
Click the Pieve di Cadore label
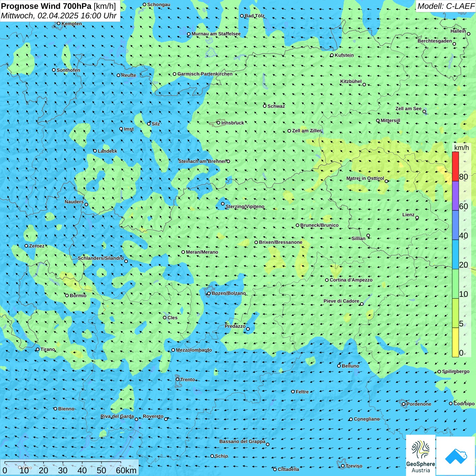click(341, 301)
